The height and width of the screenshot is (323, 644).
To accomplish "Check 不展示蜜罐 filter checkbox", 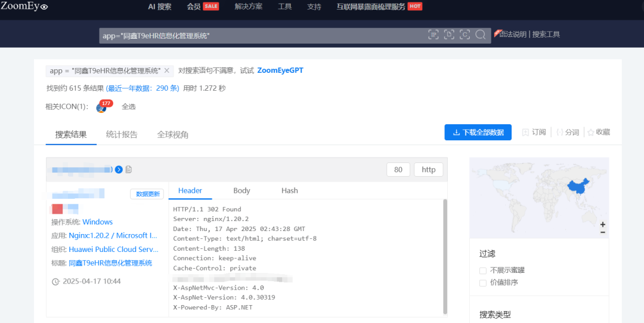I will [483, 270].
